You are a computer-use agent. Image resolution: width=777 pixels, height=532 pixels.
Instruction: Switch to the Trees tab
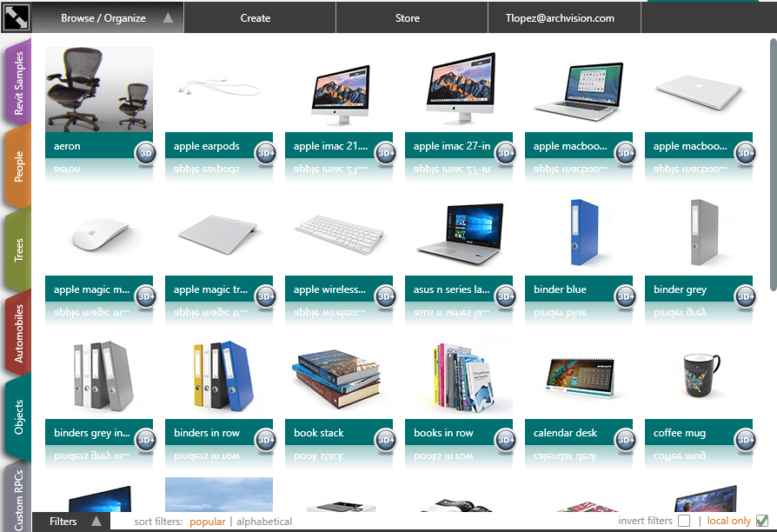click(18, 249)
